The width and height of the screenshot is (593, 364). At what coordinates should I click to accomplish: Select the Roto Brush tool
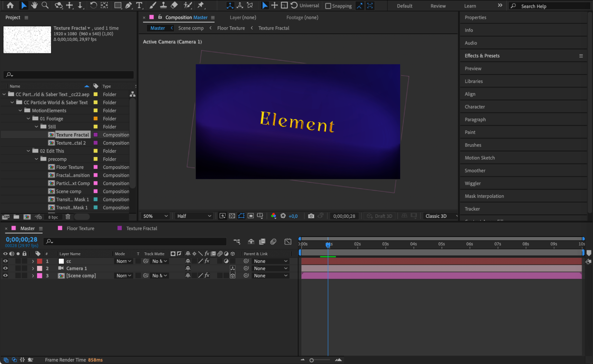[187, 5]
